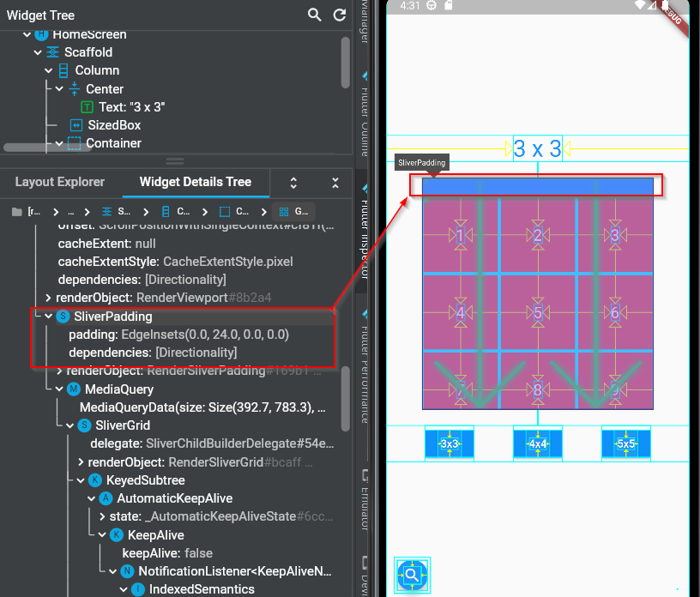Image resolution: width=700 pixels, height=597 pixels.
Task: Collapse the SliverPadding node
Action: click(49, 317)
